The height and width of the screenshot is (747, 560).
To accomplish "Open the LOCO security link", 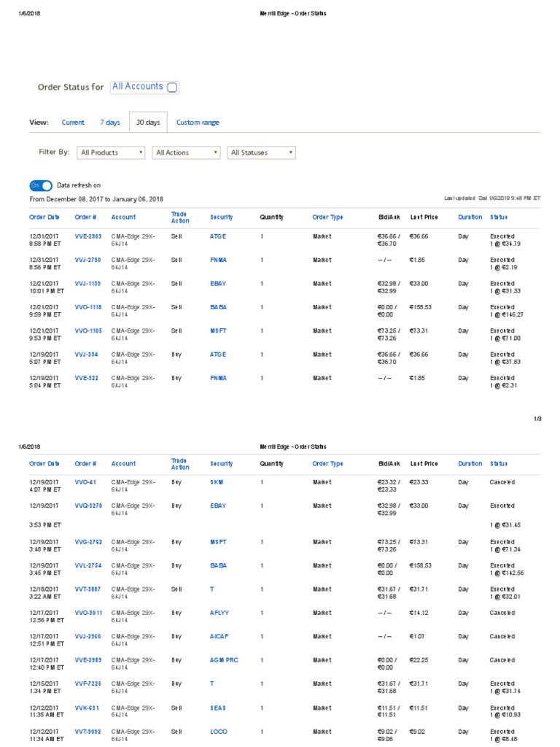I will coord(219,732).
